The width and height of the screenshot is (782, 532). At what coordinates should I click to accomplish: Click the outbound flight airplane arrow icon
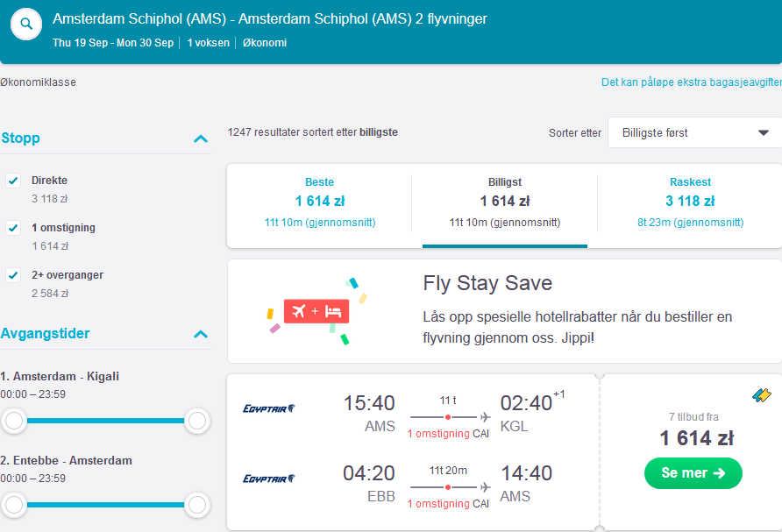tap(485, 417)
